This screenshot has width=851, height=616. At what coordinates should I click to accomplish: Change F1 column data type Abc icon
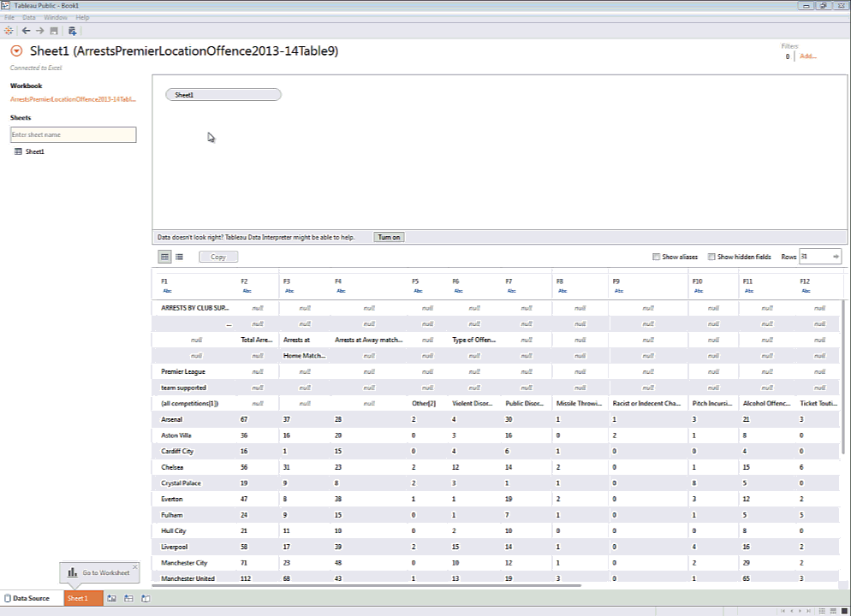coord(167,291)
